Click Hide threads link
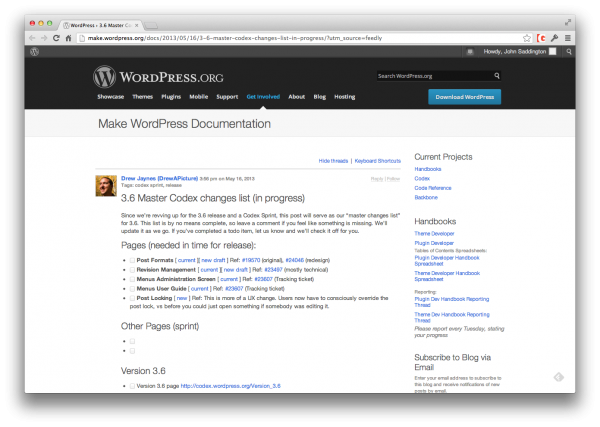This screenshot has width=600, height=427. 333,161
